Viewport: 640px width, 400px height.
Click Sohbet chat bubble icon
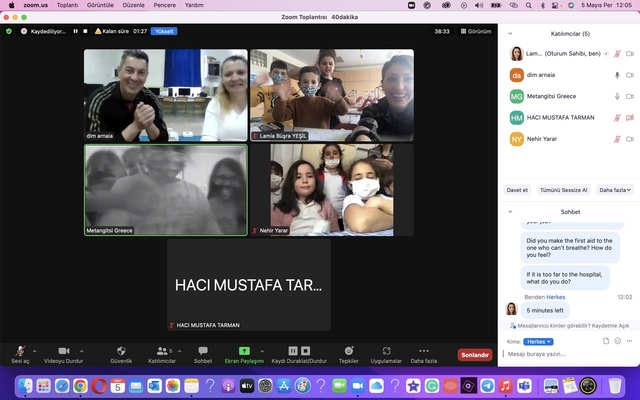point(203,351)
